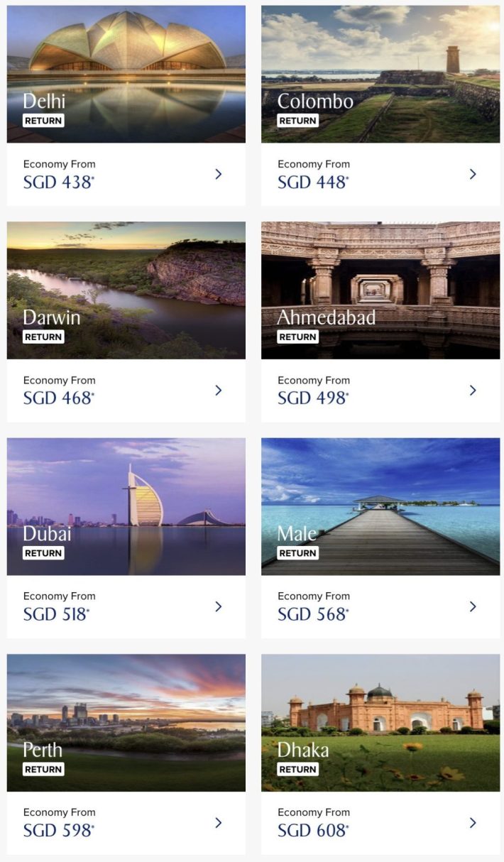
Task: Click the Male fare chevron icon
Action: pyautogui.click(x=473, y=606)
